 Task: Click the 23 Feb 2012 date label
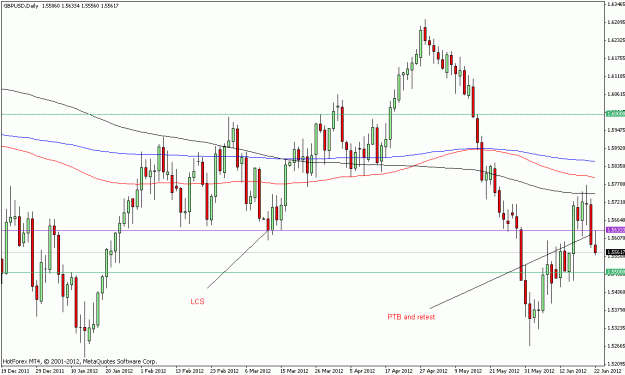pyautogui.click(x=224, y=371)
